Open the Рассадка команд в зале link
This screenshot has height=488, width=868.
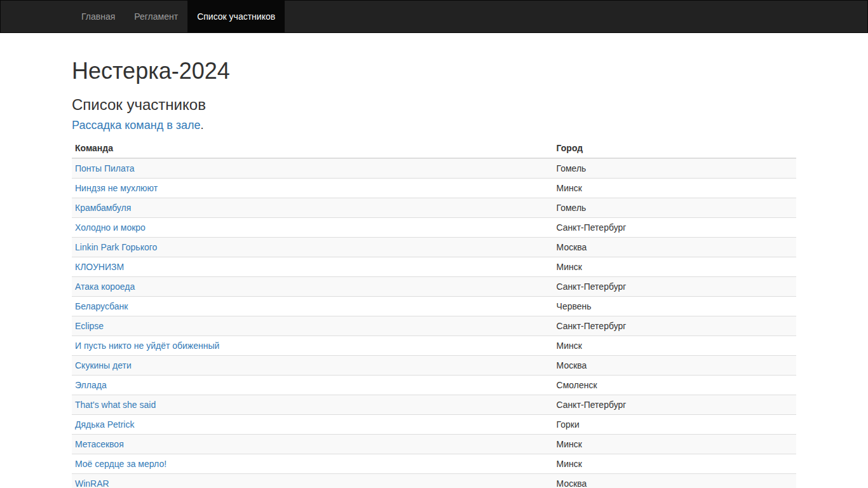pyautogui.click(x=136, y=125)
